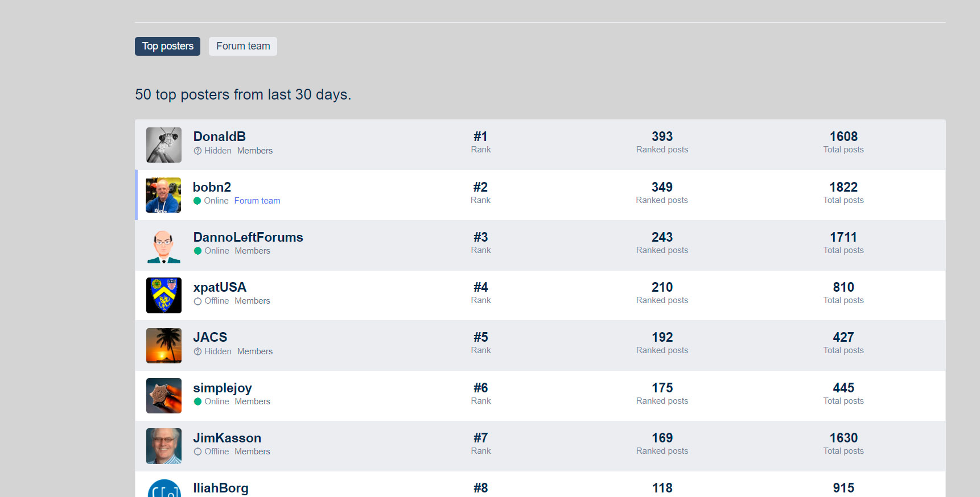The width and height of the screenshot is (980, 497).
Task: Click 427 total posts count
Action: (843, 337)
